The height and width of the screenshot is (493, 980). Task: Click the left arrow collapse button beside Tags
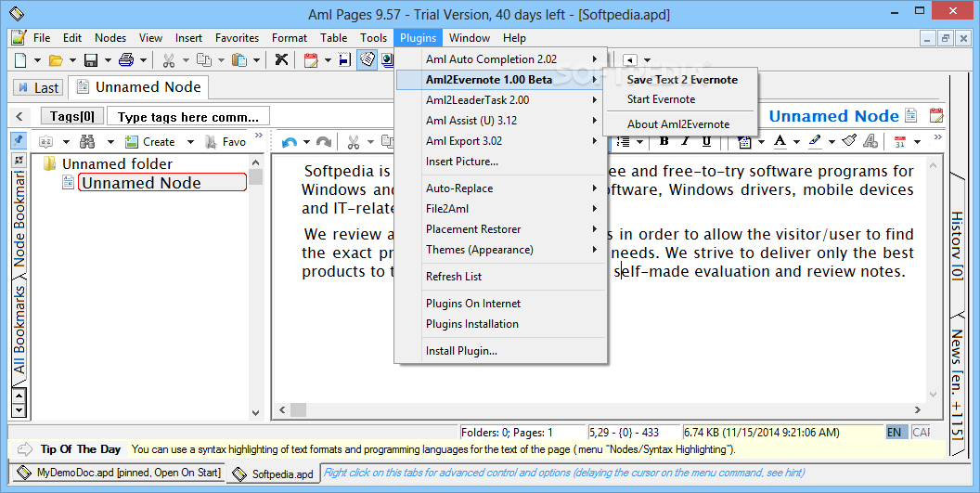(19, 116)
